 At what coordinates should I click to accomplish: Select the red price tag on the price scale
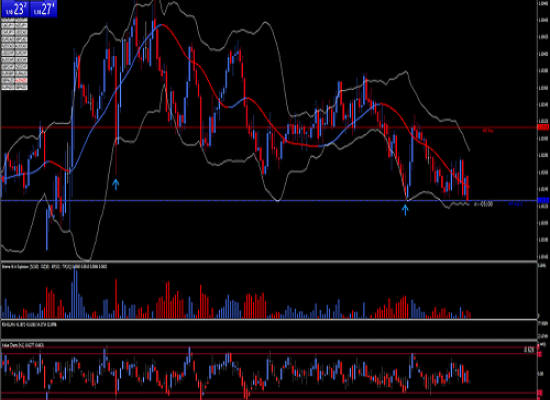point(543,128)
